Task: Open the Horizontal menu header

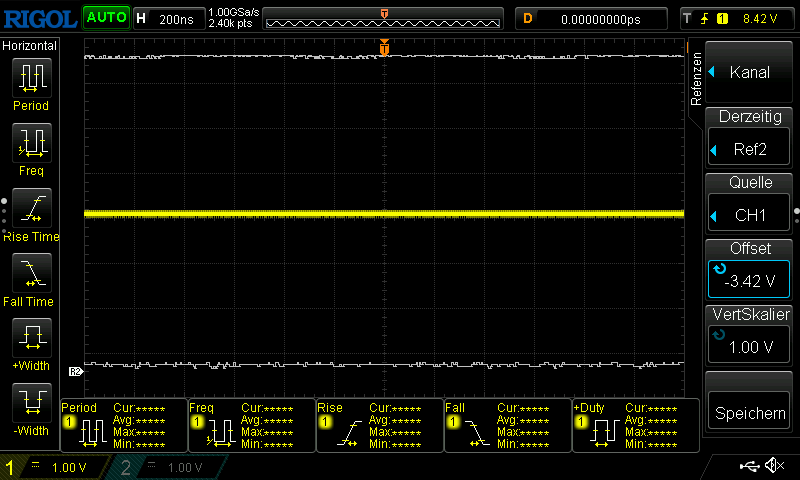Action: [x=30, y=46]
